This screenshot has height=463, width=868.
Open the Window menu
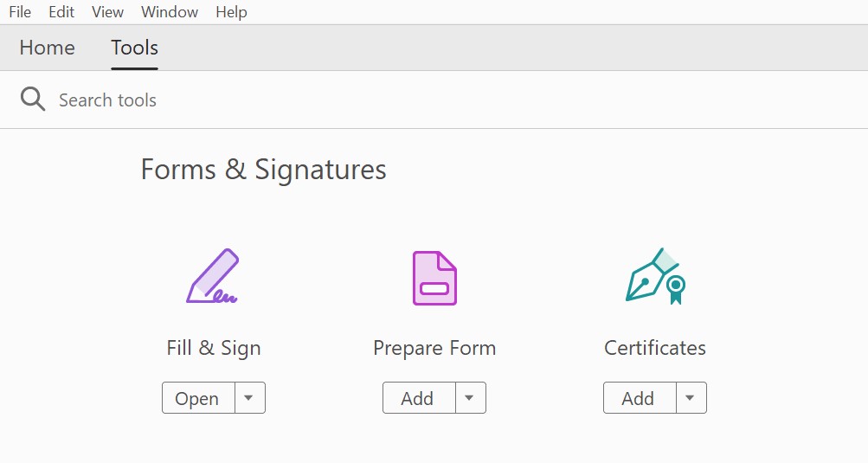[x=170, y=12]
